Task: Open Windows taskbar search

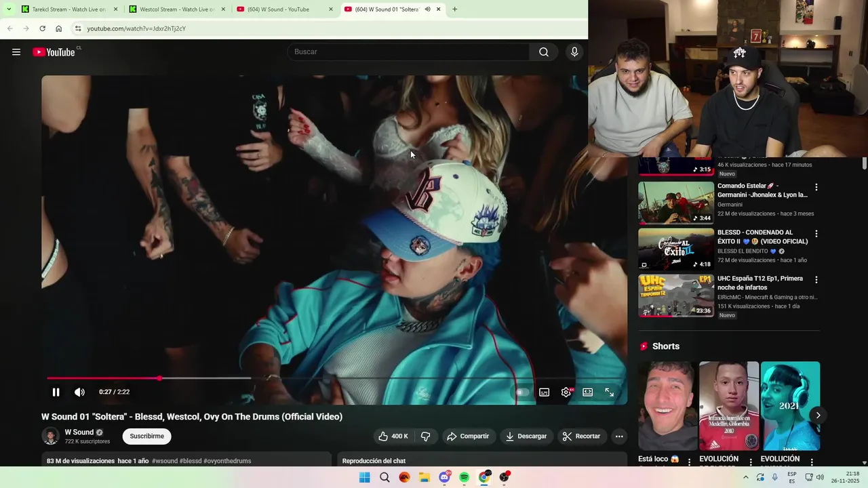Action: click(384, 477)
